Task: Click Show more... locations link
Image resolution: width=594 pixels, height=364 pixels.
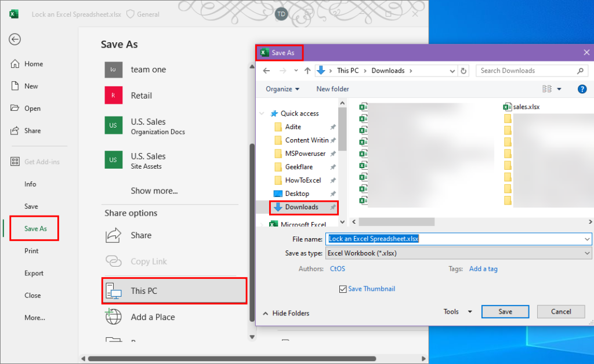Action: 154,191
